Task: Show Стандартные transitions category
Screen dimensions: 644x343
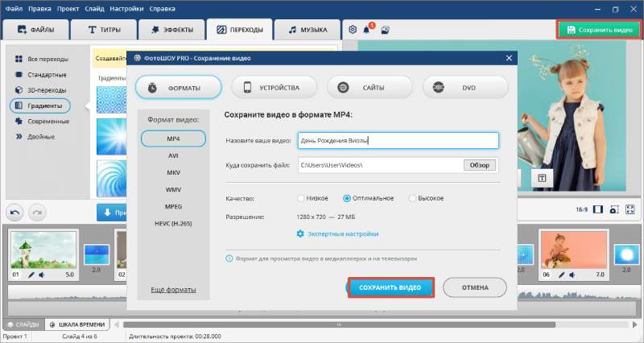Action: [x=41, y=75]
